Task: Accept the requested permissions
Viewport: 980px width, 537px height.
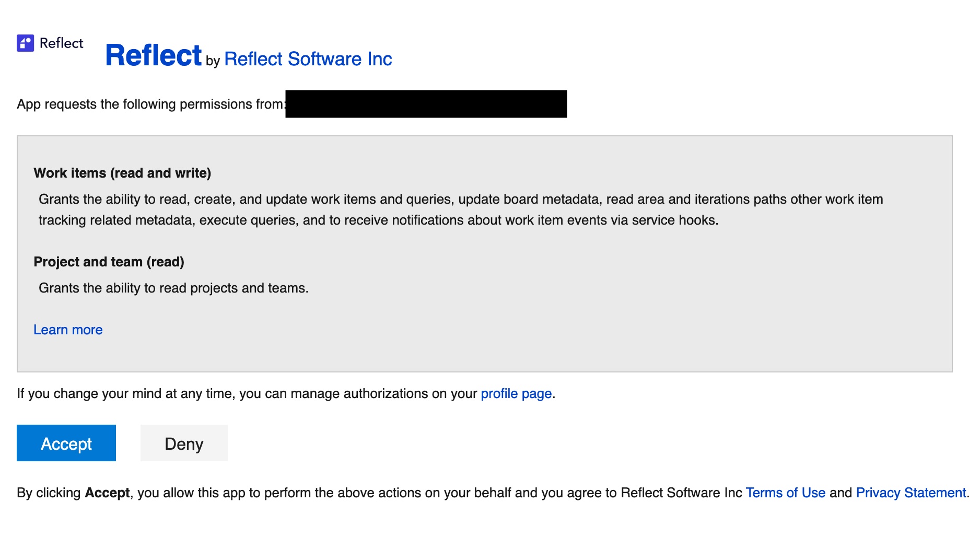Action: tap(66, 443)
